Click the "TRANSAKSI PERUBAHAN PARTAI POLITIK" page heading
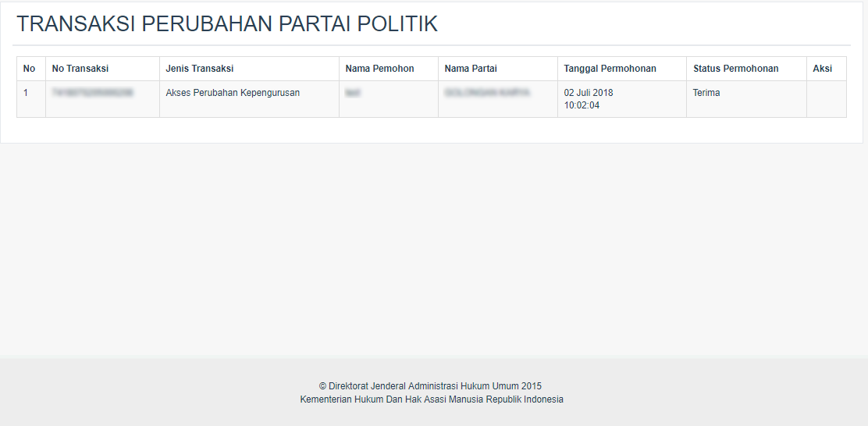 coord(227,24)
